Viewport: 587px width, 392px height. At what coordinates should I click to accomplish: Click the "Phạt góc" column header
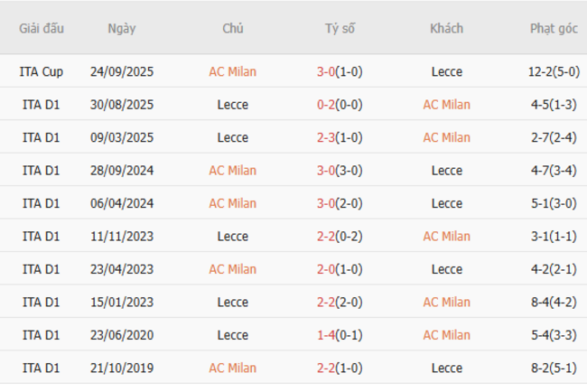point(554,28)
